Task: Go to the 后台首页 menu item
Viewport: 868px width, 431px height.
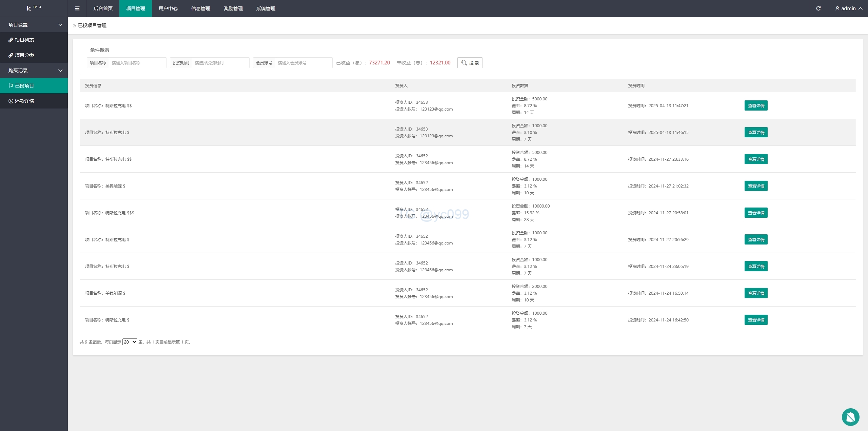Action: pyautogui.click(x=103, y=8)
